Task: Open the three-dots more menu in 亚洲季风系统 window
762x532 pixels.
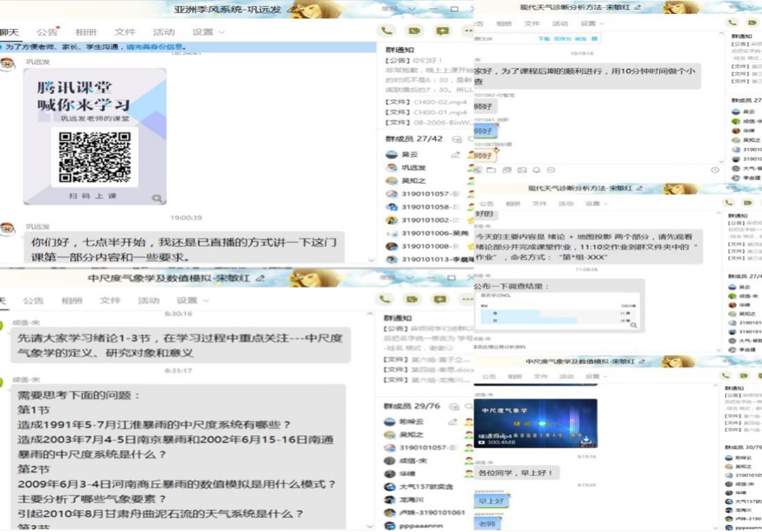Action: [468, 31]
